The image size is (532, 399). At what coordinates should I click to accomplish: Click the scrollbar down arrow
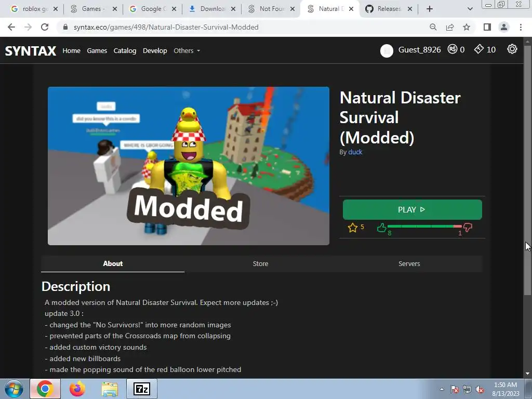pos(527,374)
